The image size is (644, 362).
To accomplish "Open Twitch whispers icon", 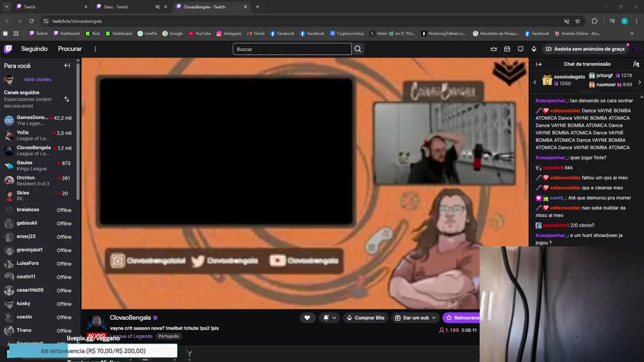I will [x=521, y=49].
